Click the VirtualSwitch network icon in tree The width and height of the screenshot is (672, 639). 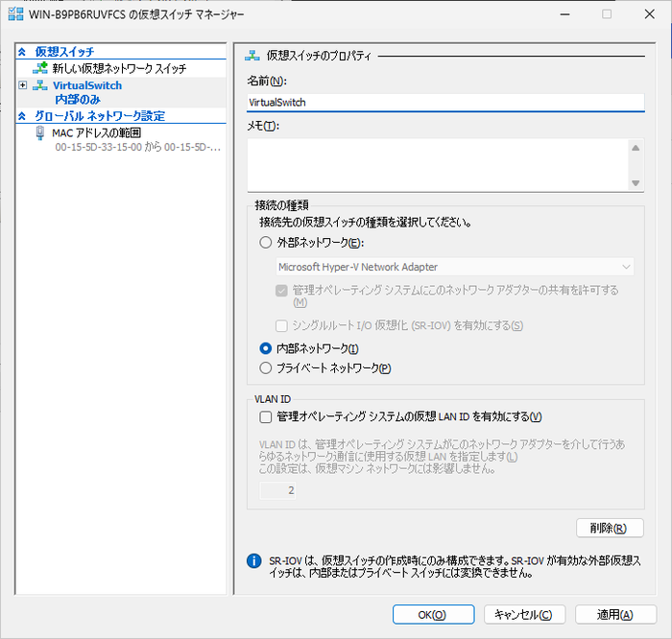click(40, 85)
